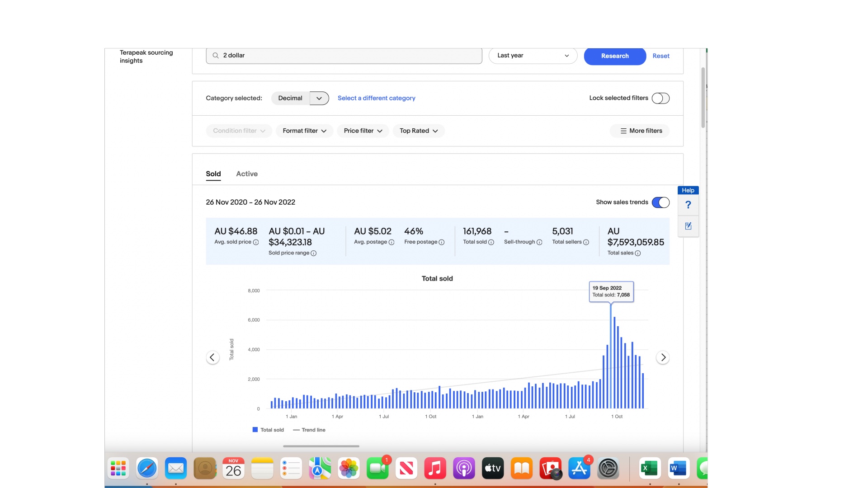Go to previous chart with left arrow

pos(212,357)
